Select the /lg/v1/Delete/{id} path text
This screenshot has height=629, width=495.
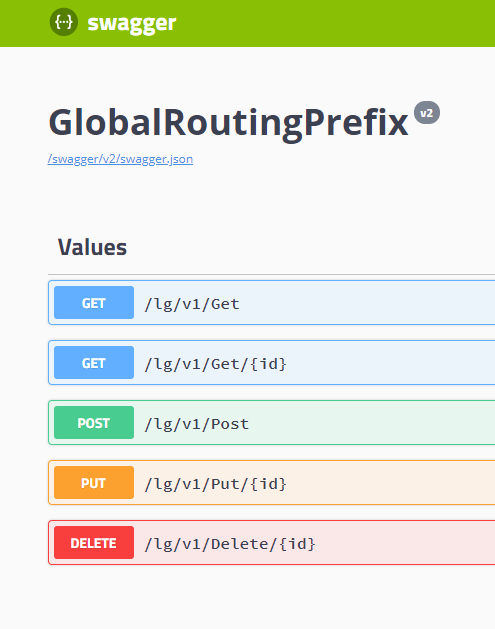click(x=230, y=544)
